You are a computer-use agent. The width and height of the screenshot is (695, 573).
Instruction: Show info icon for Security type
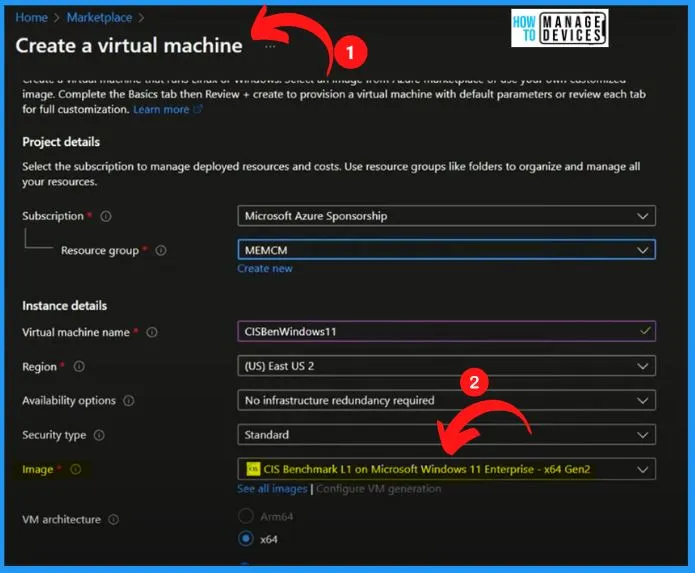coord(99,435)
